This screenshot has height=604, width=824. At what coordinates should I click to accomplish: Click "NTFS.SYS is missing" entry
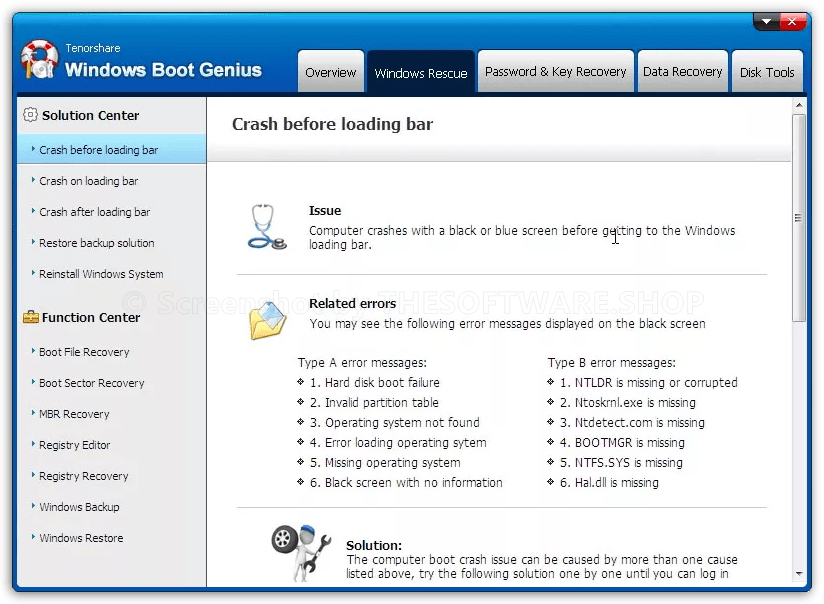coord(621,462)
